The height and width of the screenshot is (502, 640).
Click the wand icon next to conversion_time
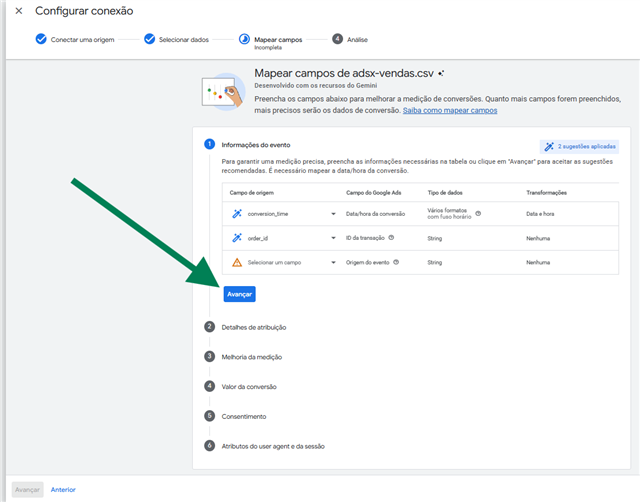click(x=237, y=214)
